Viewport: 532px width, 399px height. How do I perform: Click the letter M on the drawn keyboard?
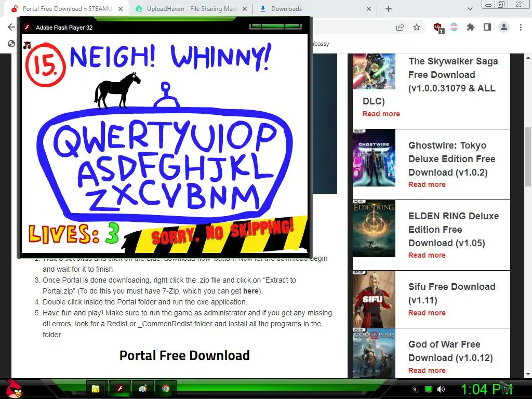247,197
